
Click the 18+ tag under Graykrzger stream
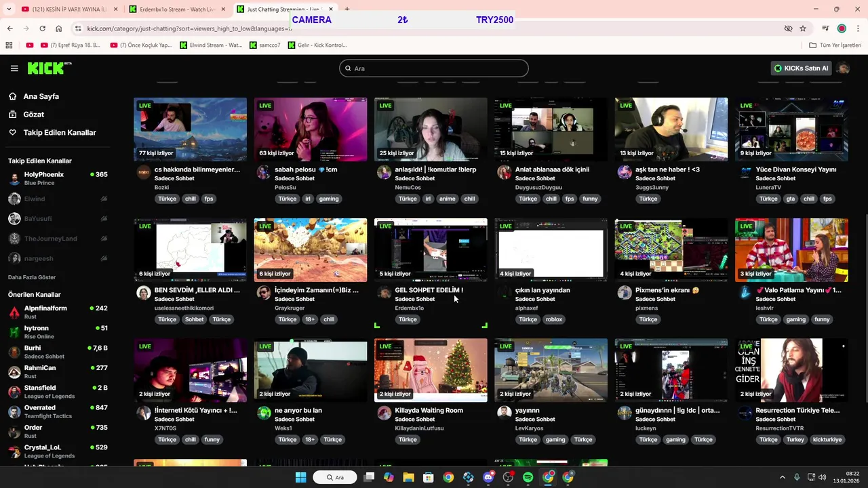pos(310,319)
